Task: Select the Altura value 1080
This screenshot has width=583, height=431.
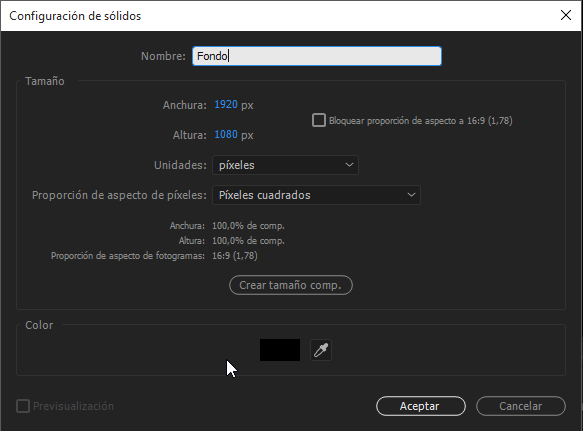Action: (226, 134)
